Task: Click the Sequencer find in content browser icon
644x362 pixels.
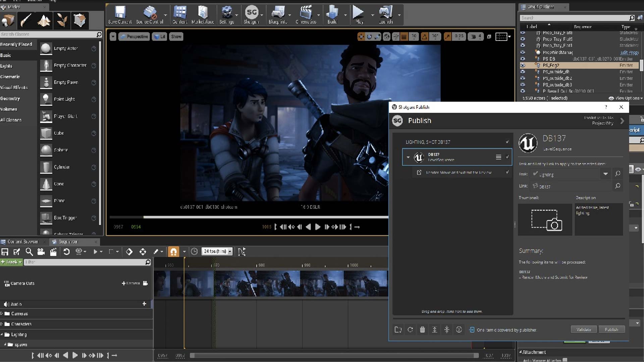Action: pyautogui.click(x=29, y=252)
